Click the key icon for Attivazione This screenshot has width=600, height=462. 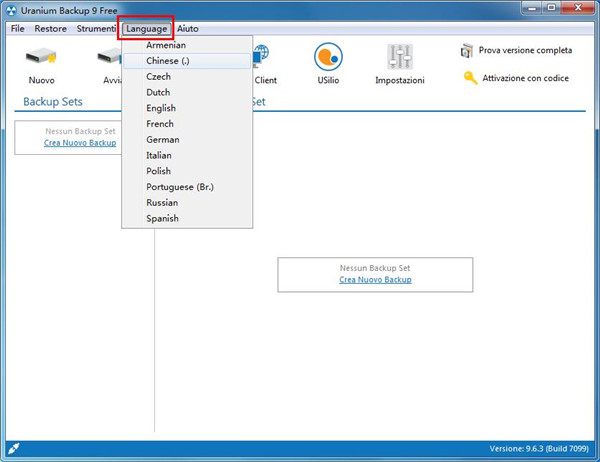point(470,78)
